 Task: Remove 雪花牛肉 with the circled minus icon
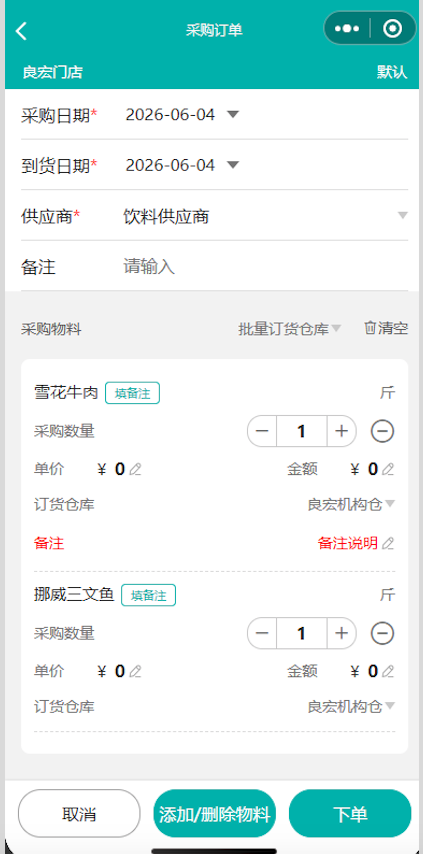pos(383,431)
